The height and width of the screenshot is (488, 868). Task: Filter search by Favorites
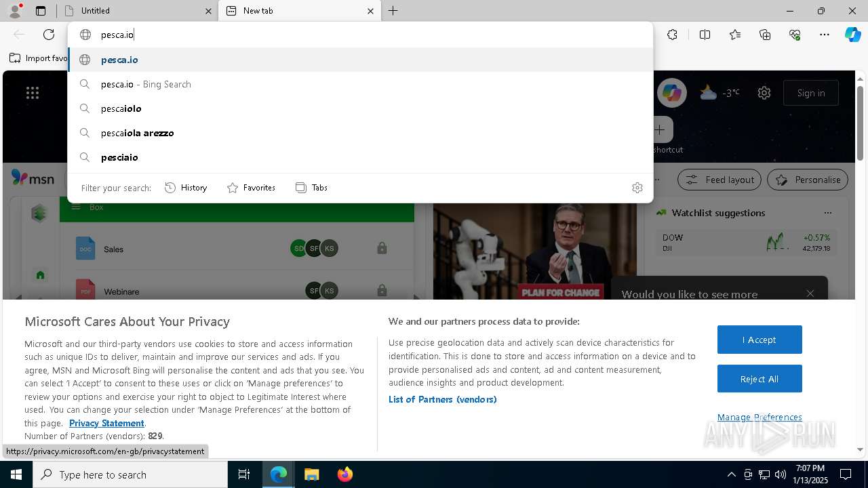click(251, 188)
